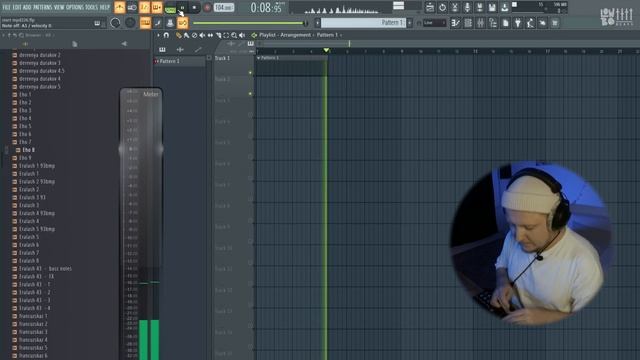The height and width of the screenshot is (360, 640).
Task: Toggle typing keyboard to piano button
Action: point(145,23)
